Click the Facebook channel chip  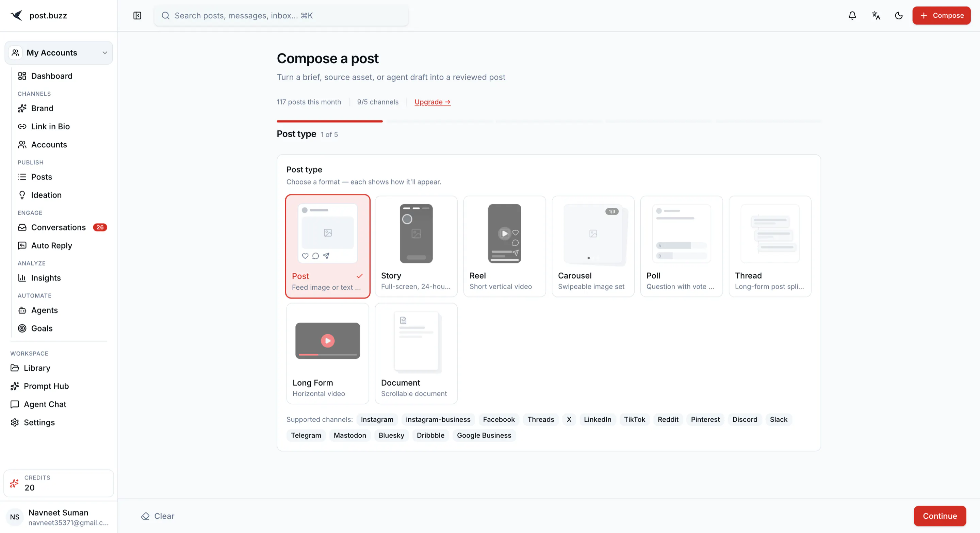(499, 419)
